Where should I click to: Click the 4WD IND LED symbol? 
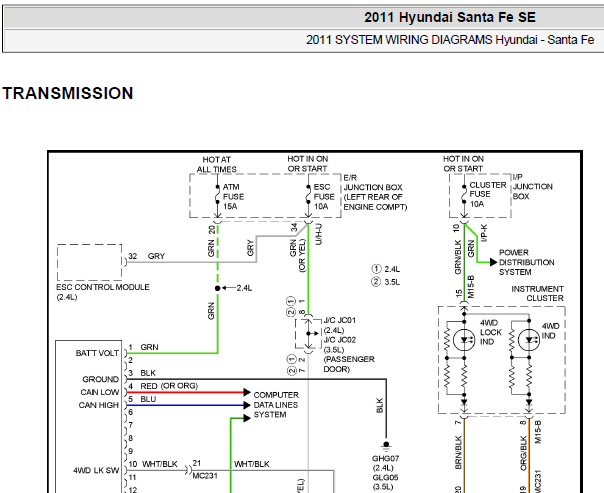[529, 340]
